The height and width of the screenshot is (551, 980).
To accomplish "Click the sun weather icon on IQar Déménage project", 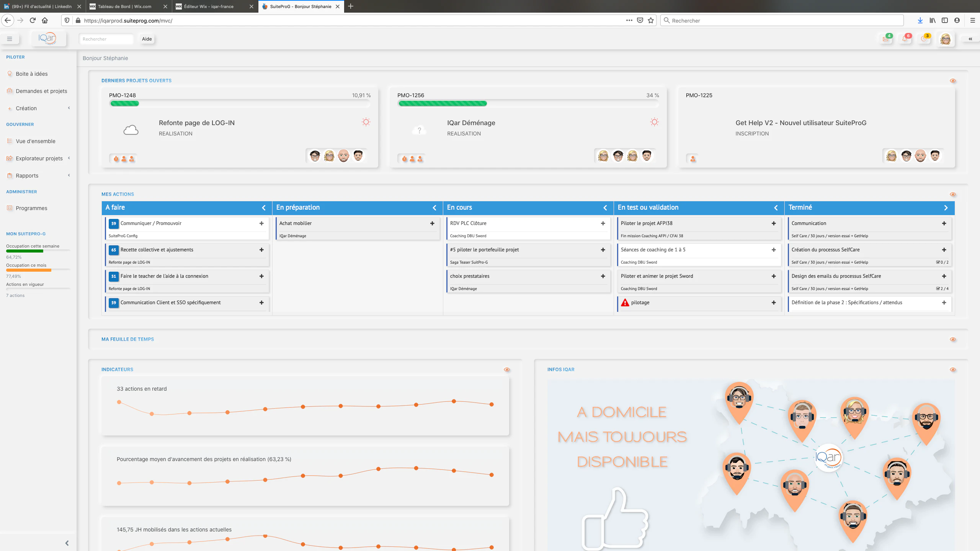I will pos(654,122).
